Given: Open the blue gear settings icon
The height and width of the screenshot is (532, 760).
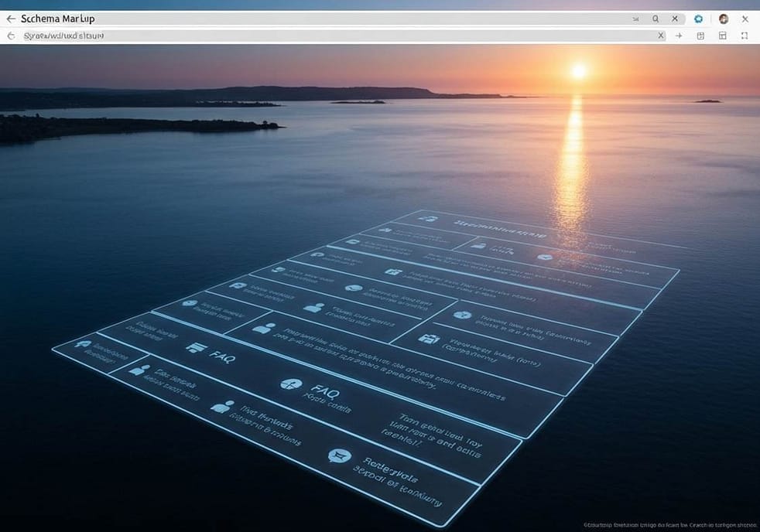Looking at the screenshot, I should click(x=699, y=19).
